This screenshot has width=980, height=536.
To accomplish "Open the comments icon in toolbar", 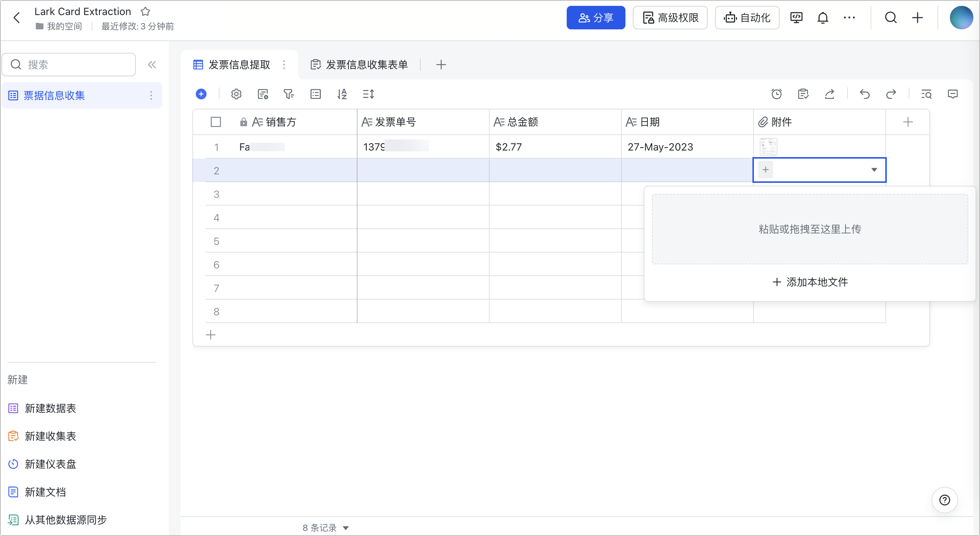I will tap(952, 94).
